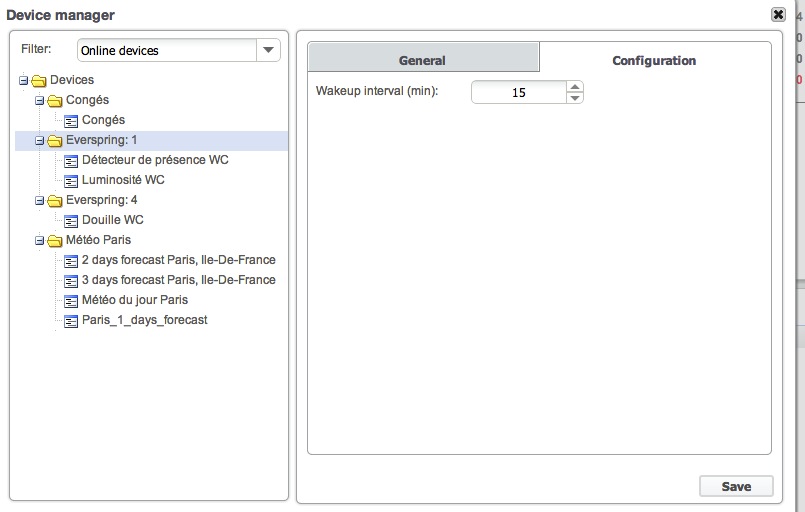Image resolution: width=805 pixels, height=512 pixels.
Task: Collapse the Congés folder node
Action: click(x=40, y=100)
